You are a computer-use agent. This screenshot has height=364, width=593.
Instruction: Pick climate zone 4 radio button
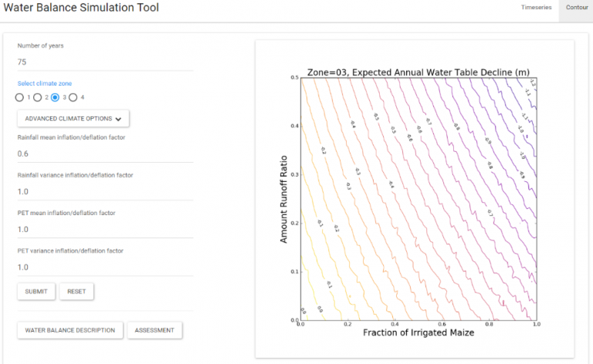[73, 97]
